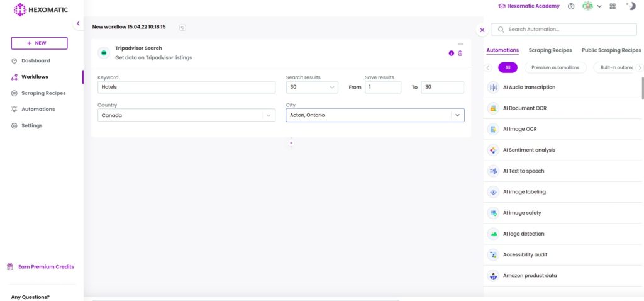Image resolution: width=644 pixels, height=301 pixels.
Task: Open the user account avatar menu
Action: [591, 6]
